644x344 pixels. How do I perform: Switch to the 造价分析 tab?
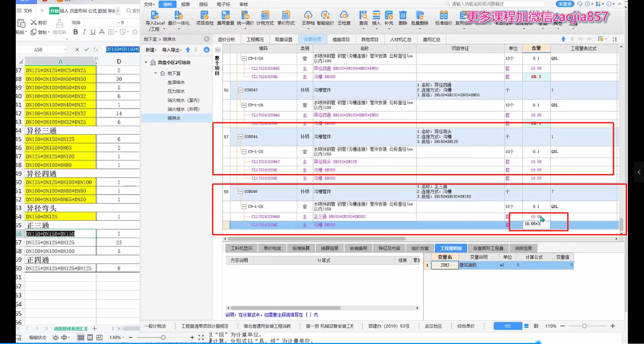[x=226, y=40]
